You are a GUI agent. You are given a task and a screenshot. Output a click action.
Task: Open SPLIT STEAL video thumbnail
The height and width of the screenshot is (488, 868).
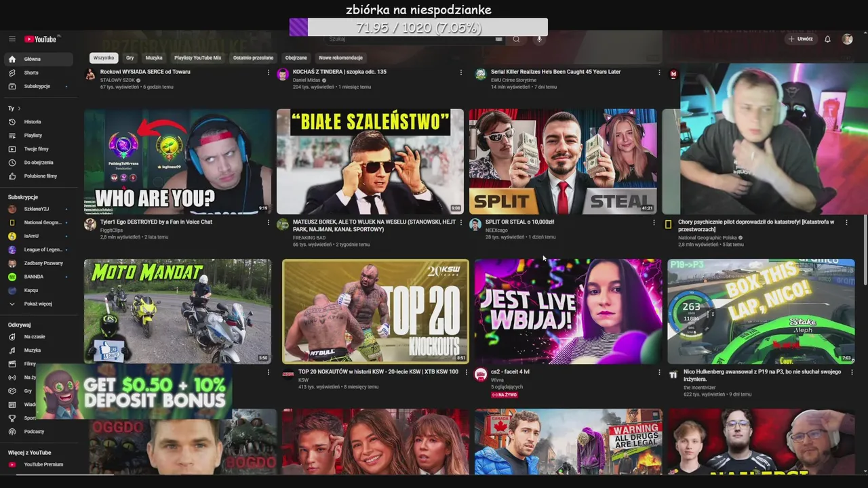click(x=563, y=161)
